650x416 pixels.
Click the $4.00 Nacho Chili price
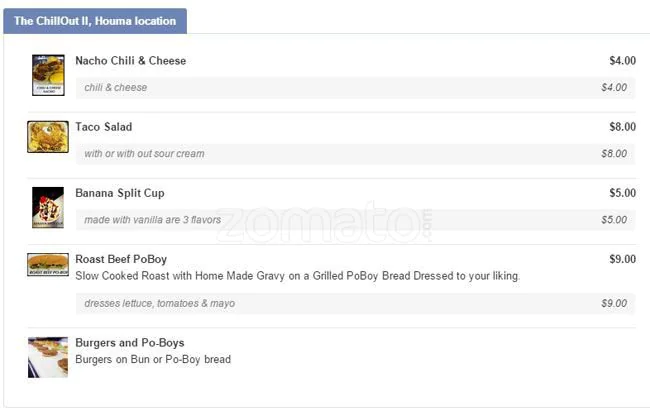(622, 61)
